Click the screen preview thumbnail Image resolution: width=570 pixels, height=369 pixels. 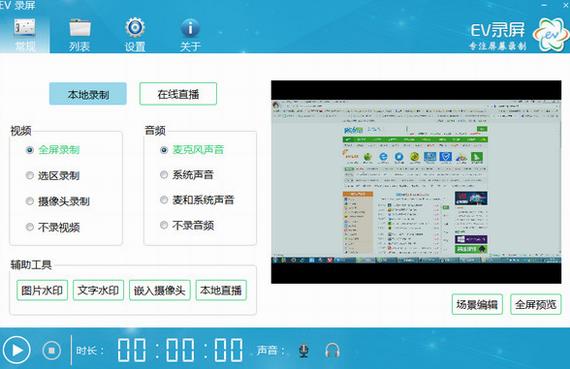[416, 182]
